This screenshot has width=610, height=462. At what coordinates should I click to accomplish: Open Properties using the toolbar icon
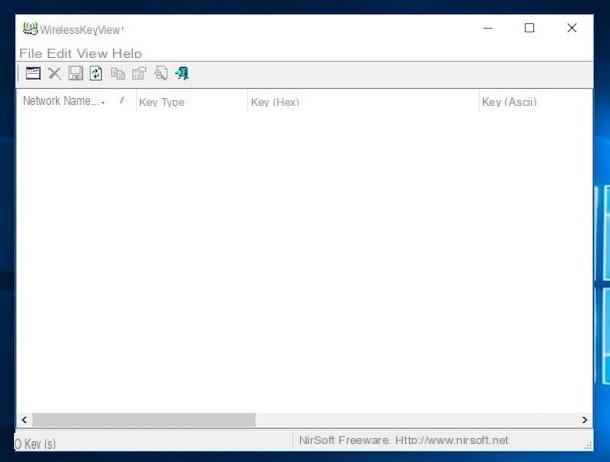pos(139,73)
